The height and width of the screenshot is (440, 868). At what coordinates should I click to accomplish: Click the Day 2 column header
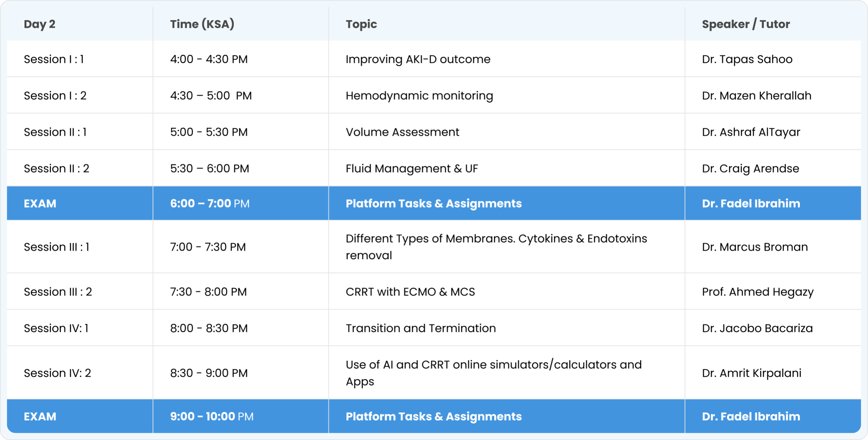pos(39,24)
